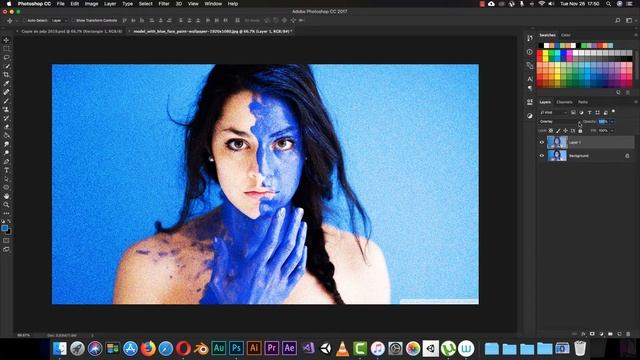Pick the black swatch in recent colors

coord(541,45)
